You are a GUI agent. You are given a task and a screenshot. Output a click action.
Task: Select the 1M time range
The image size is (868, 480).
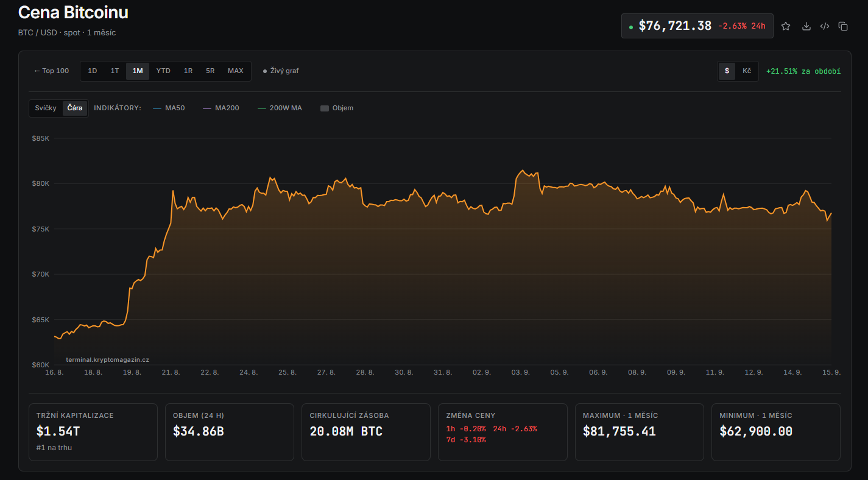pos(138,71)
